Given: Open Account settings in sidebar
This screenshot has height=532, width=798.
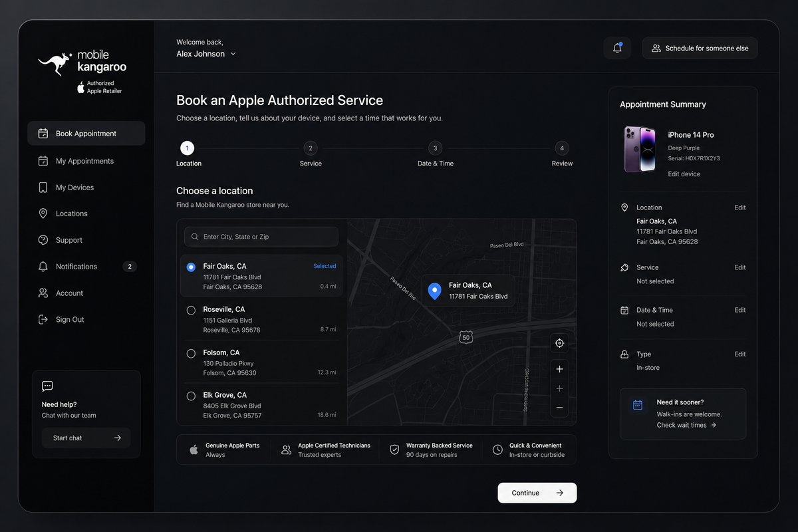Looking at the screenshot, I should point(86,293).
